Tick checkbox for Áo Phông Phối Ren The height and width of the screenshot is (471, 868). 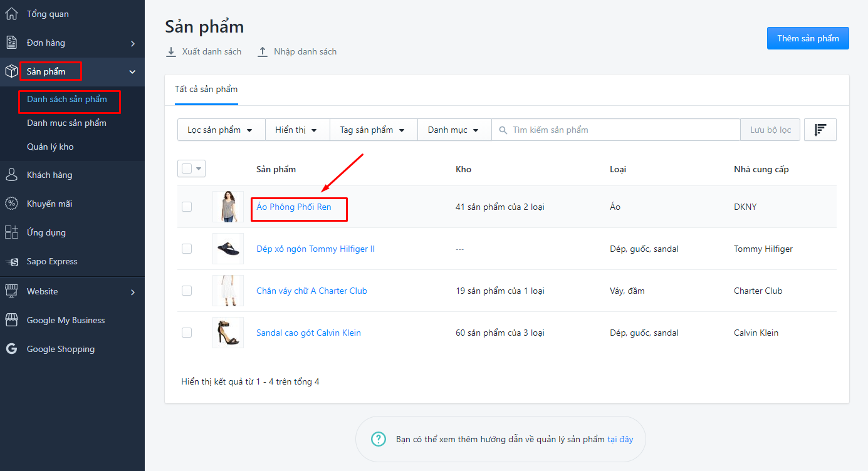point(187,207)
